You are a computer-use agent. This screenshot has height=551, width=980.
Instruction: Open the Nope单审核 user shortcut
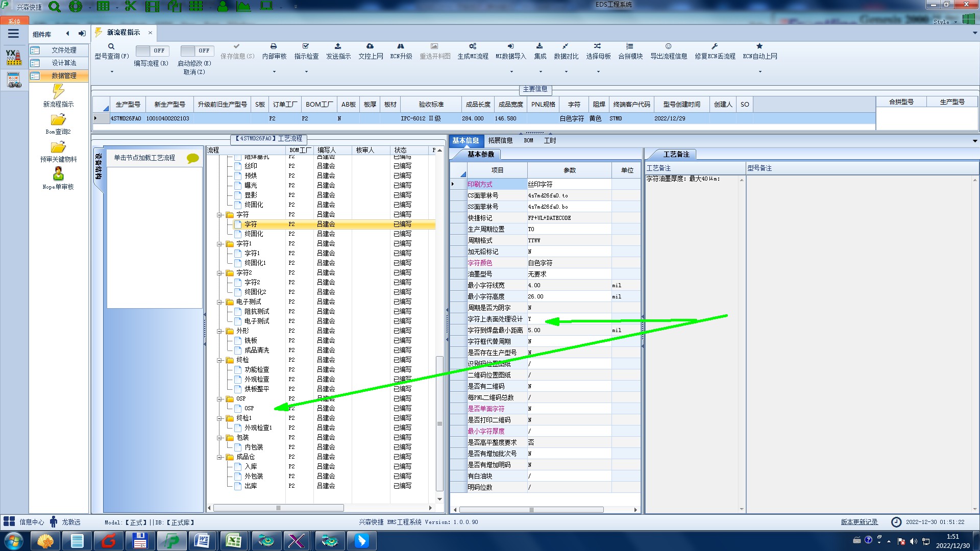tap(58, 179)
